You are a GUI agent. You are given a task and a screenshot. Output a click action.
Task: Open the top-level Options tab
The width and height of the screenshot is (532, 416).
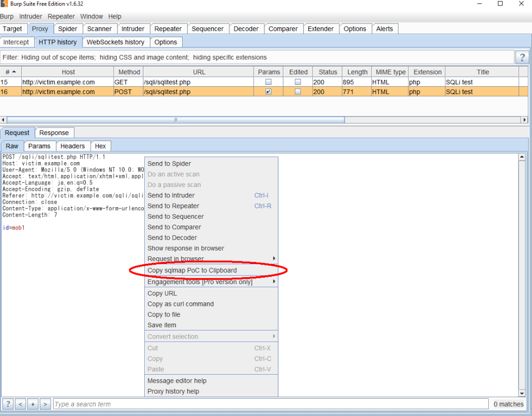(355, 29)
